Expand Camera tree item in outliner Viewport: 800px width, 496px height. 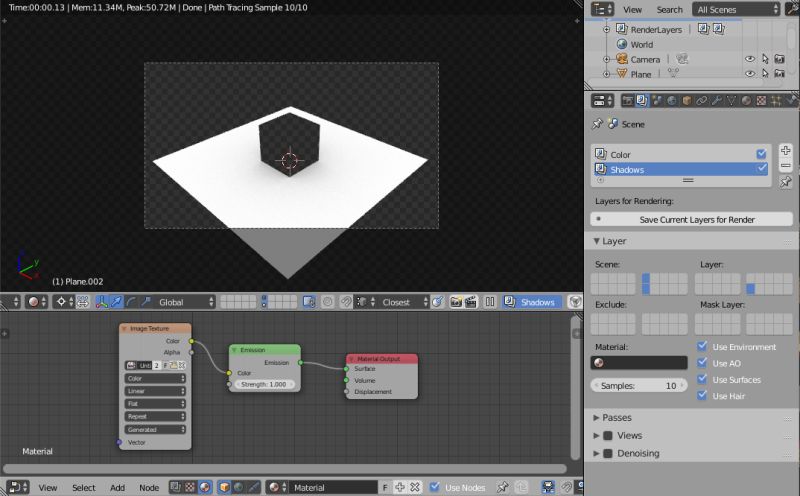(x=607, y=59)
